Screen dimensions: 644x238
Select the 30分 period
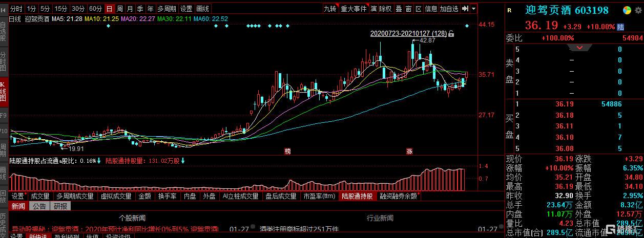click(x=78, y=9)
